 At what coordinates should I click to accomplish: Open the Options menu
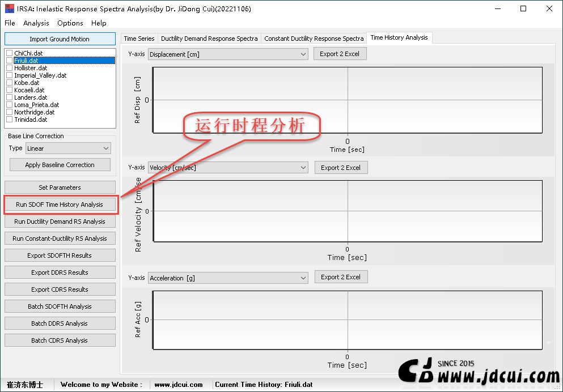(70, 23)
